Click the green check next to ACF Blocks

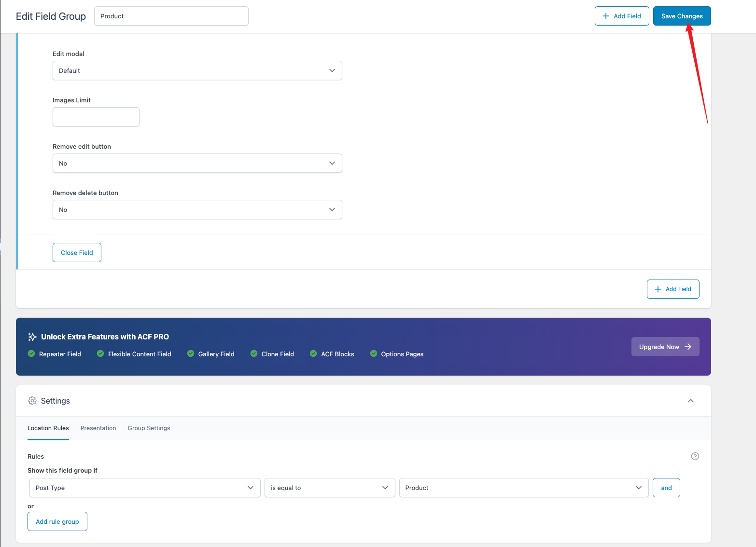tap(313, 353)
